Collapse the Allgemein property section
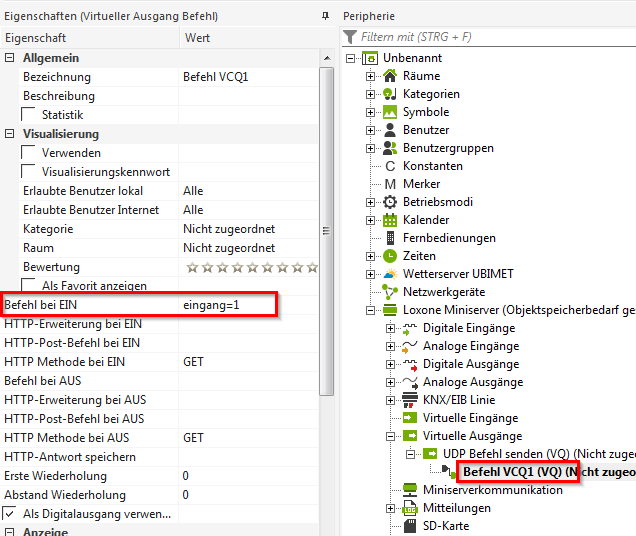This screenshot has width=636, height=536. [x=10, y=58]
